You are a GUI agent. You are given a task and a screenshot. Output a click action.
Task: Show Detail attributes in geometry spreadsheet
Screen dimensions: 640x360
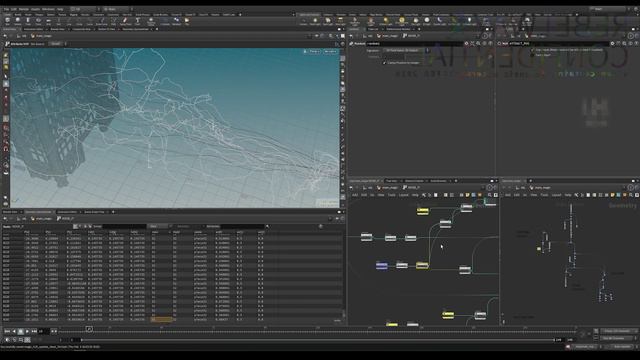[x=90, y=226]
